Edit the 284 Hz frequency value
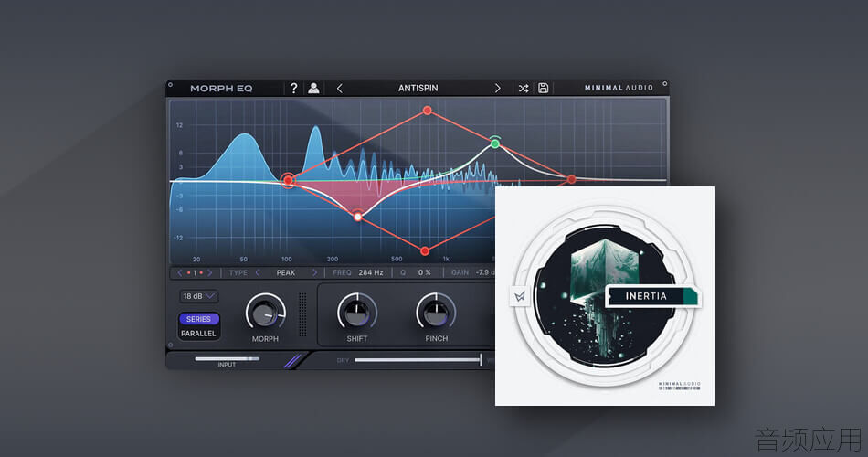Image resolution: width=868 pixels, height=457 pixels. click(x=370, y=272)
